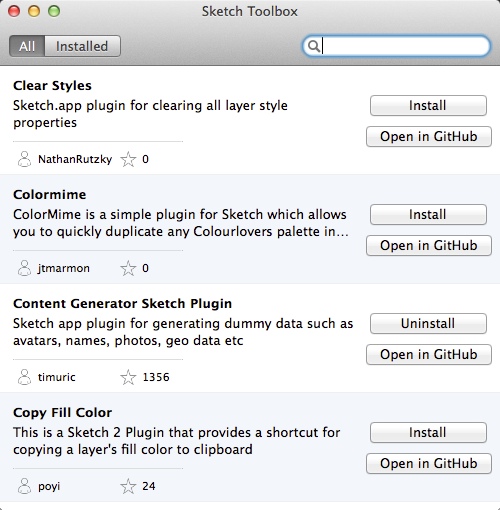The image size is (500, 510).
Task: Uninstall the Content Generator Sketch Plugin
Action: tap(428, 324)
